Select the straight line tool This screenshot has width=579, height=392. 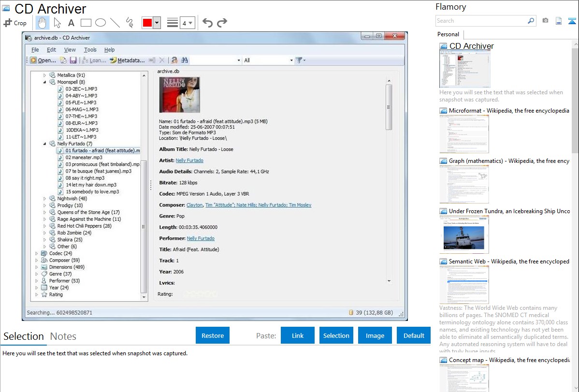coord(115,23)
